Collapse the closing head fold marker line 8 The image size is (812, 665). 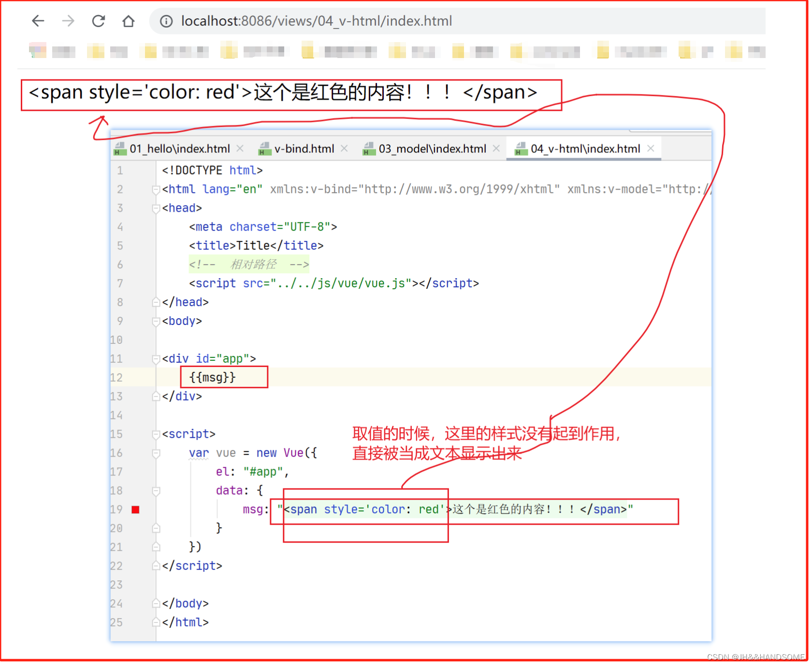pos(156,302)
